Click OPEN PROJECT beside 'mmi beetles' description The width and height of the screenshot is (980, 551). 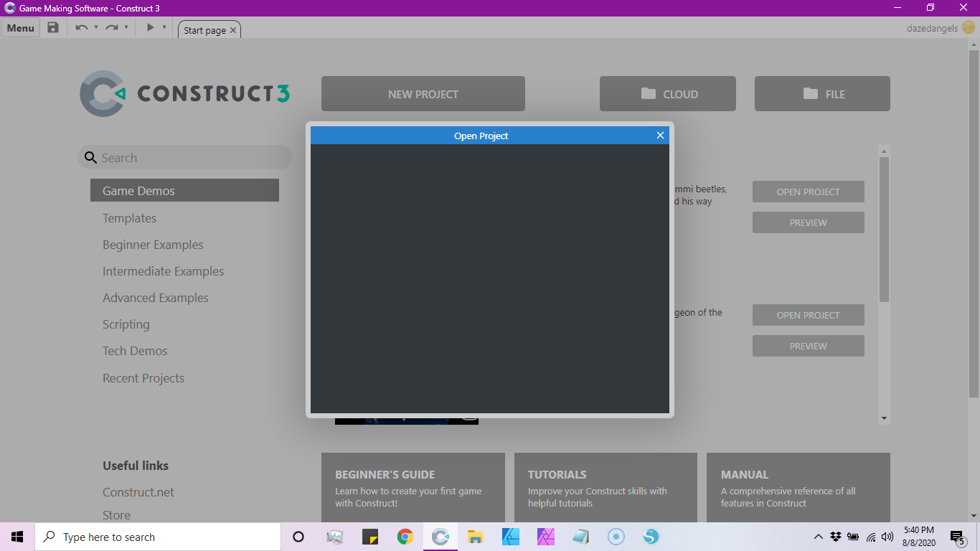tap(809, 192)
